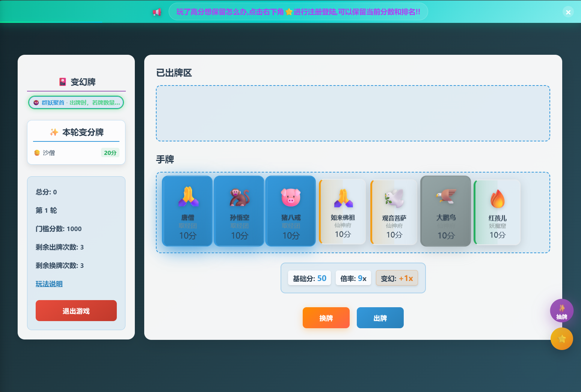Screen dimensions: 581x392
Task: Click the purple 抽牌 draw-card floating icon
Action: [x=562, y=311]
